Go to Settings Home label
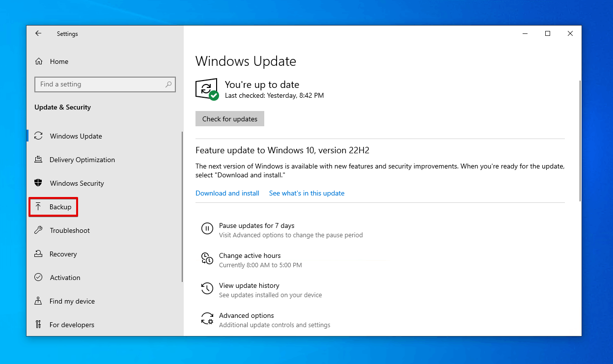Viewport: 613px width, 364px height. click(59, 61)
